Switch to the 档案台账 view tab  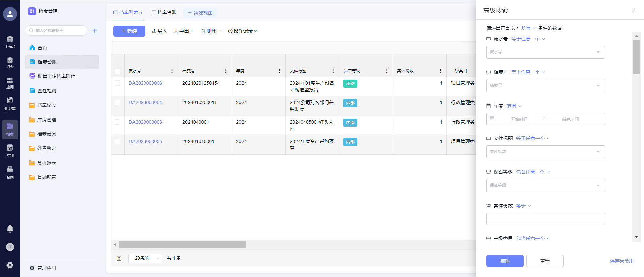[164, 12]
